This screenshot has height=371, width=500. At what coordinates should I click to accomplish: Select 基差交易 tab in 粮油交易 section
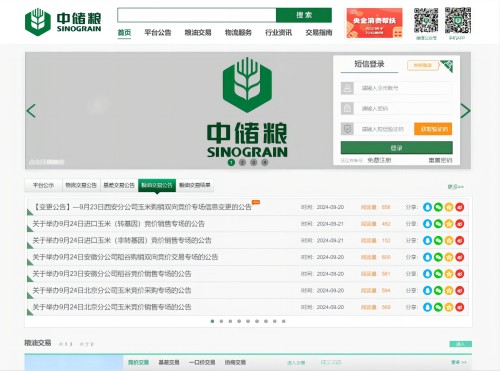[169, 362]
